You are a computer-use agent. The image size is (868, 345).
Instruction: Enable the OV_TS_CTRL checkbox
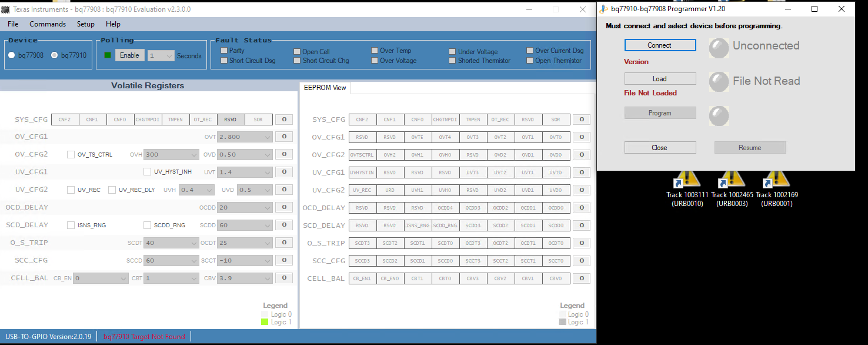click(71, 155)
